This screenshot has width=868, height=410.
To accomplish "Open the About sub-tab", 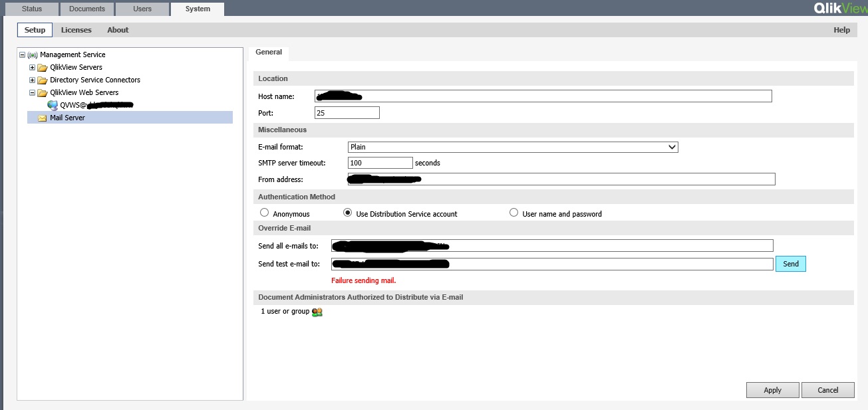I will [118, 30].
